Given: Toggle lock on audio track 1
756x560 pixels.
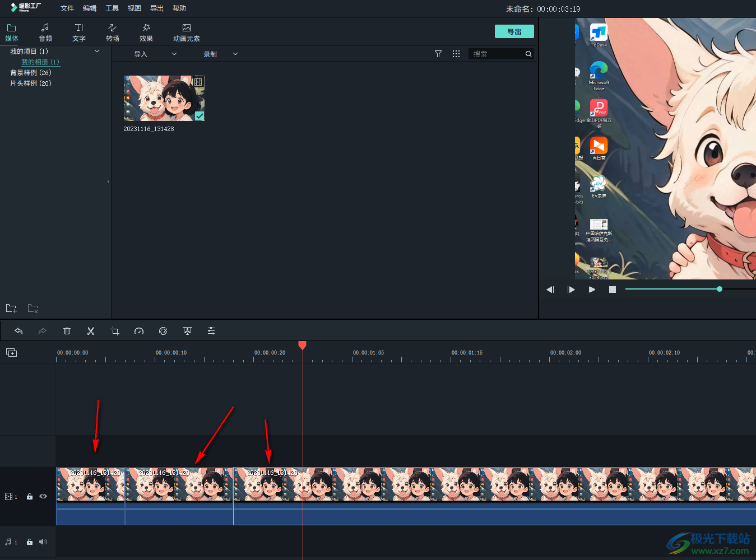Looking at the screenshot, I should [30, 542].
